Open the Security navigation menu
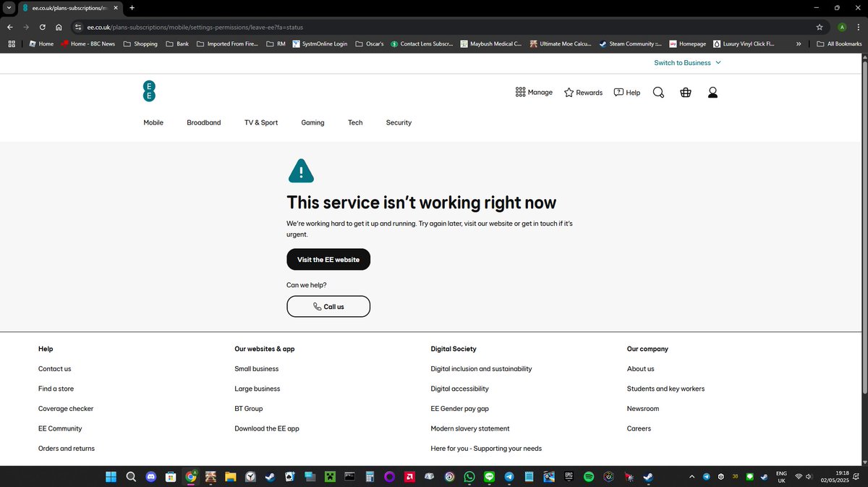The height and width of the screenshot is (487, 868). [399, 122]
